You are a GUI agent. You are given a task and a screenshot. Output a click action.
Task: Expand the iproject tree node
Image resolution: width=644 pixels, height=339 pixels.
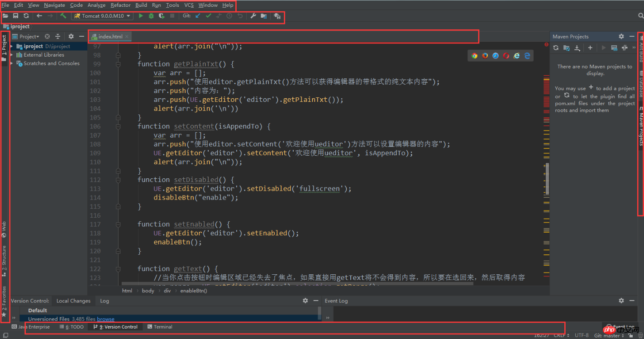tap(12, 46)
